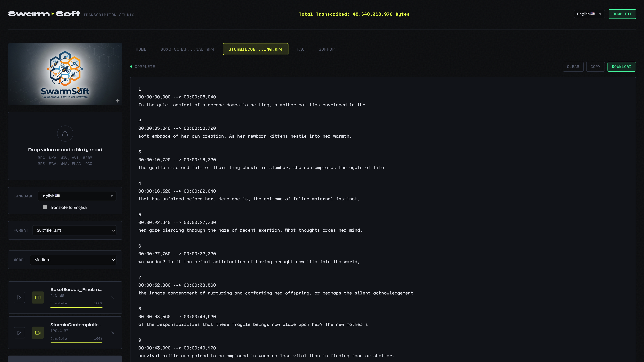Open the Format dropdown showing Subtitle (.srt)
Viewport: 644px width, 362px height.
74,230
